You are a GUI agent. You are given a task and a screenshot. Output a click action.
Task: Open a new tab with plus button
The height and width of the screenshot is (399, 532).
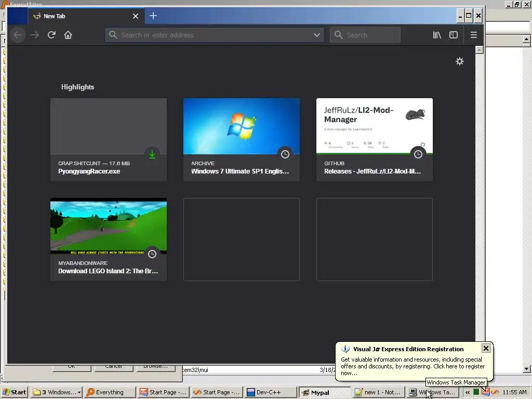(153, 16)
